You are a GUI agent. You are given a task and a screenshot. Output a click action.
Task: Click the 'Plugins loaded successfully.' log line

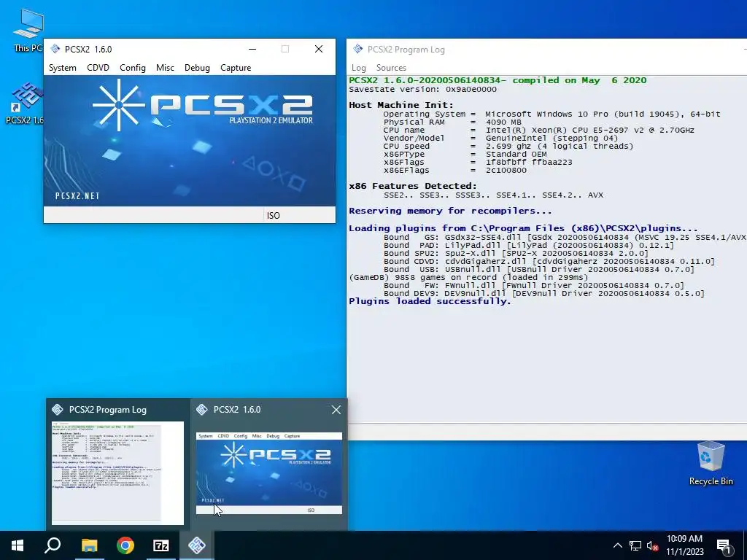tap(430, 301)
